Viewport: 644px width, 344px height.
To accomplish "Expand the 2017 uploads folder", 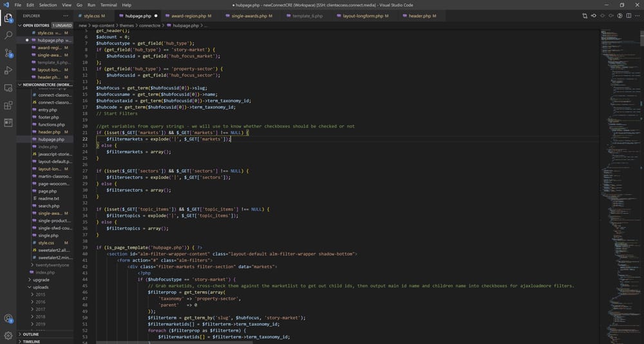I will [41, 309].
